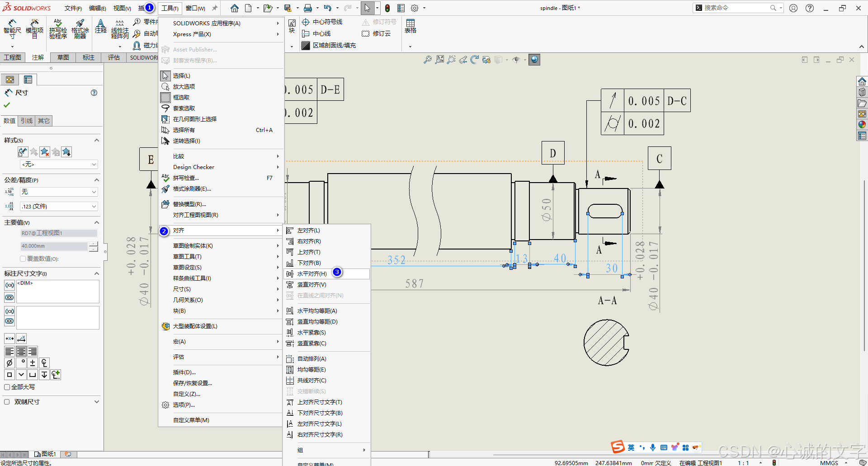Select the Format Painter (格式涂刷器) ribbon tool
Viewport: 868px width, 466px height.
(80, 29)
